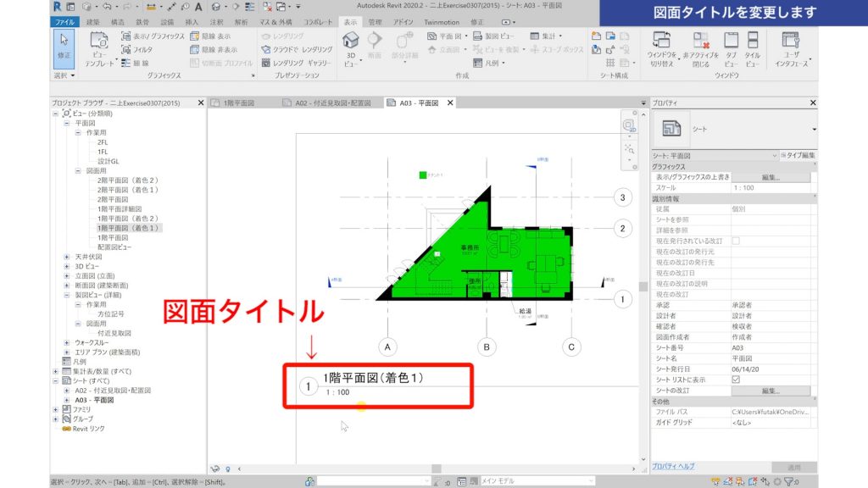Select the フィルタ icon in グラフィックス panel

tap(126, 49)
